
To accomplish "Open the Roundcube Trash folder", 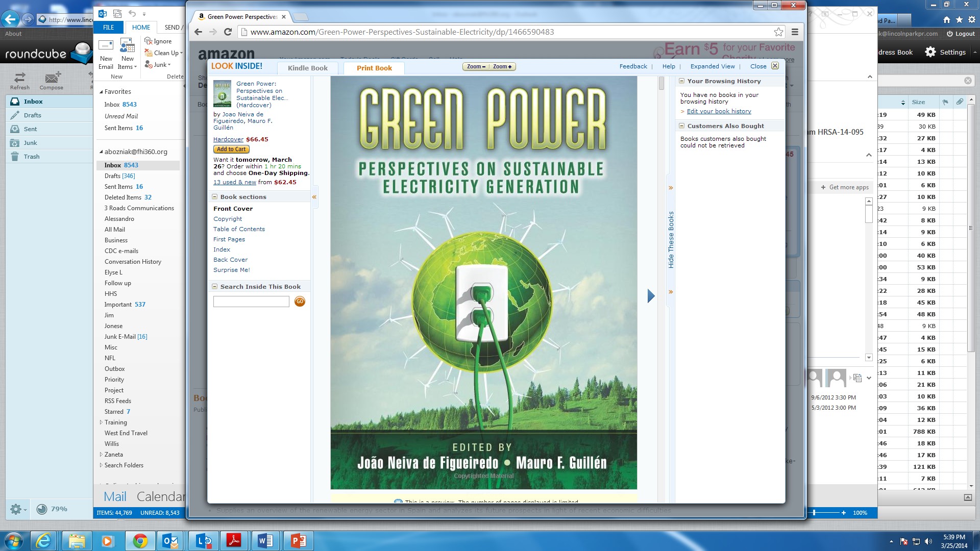I will [x=31, y=157].
